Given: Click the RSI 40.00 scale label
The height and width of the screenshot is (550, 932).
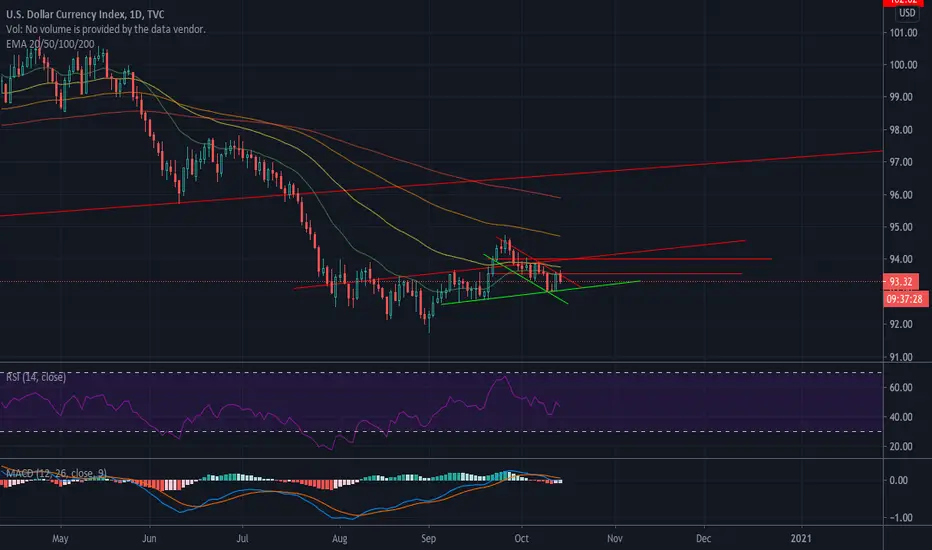Looking at the screenshot, I should click(900, 417).
